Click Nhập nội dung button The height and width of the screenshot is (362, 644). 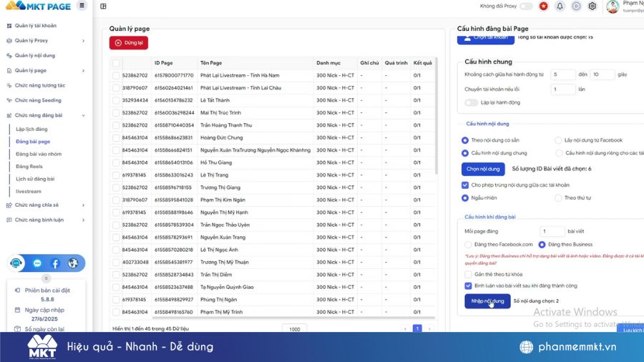pos(487,301)
